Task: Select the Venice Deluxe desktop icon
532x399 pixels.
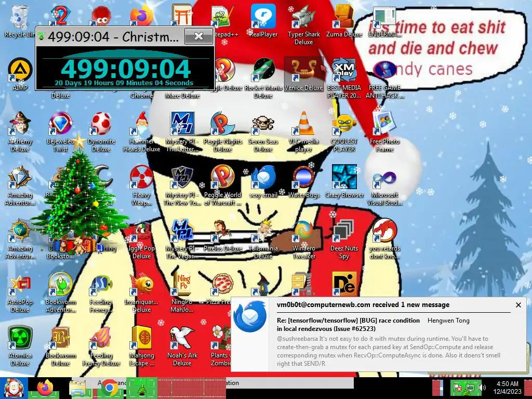Action: 303,74
